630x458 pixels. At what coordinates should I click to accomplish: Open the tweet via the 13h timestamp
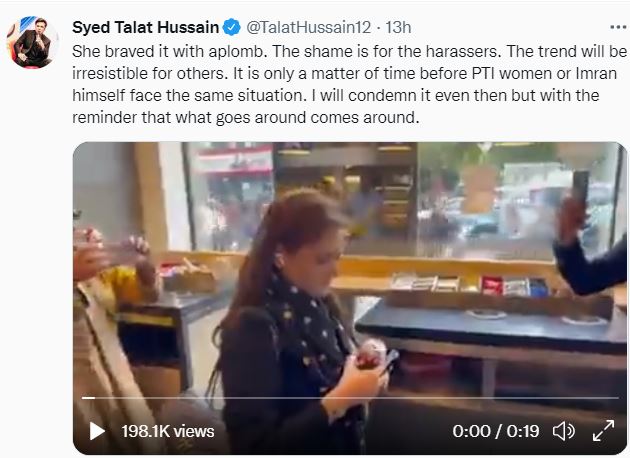click(x=398, y=27)
